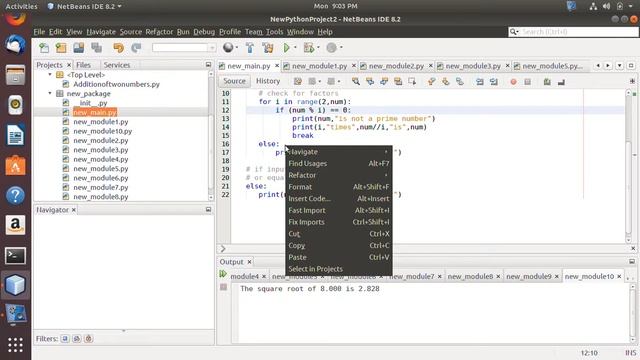Click the Last Edit icon in editor toolbar
This screenshot has height=360, width=640.
(x=298, y=82)
